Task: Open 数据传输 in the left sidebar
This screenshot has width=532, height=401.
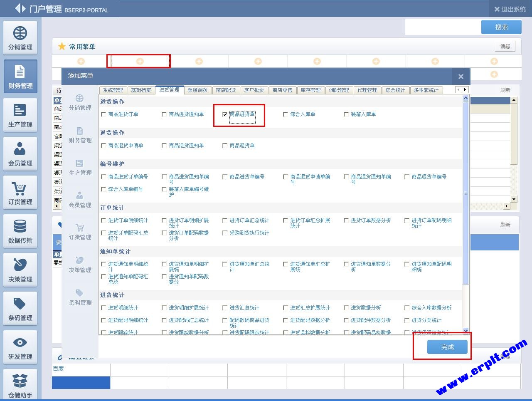Action: click(x=20, y=231)
